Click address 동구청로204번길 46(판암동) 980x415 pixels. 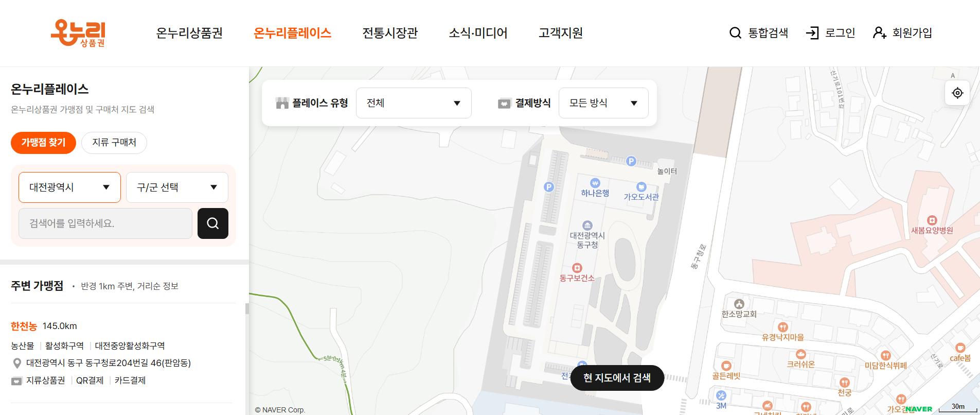(109, 363)
